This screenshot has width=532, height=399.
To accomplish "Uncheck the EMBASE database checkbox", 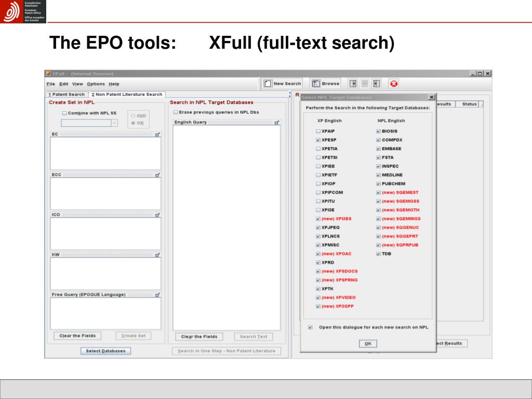I will click(x=378, y=149).
